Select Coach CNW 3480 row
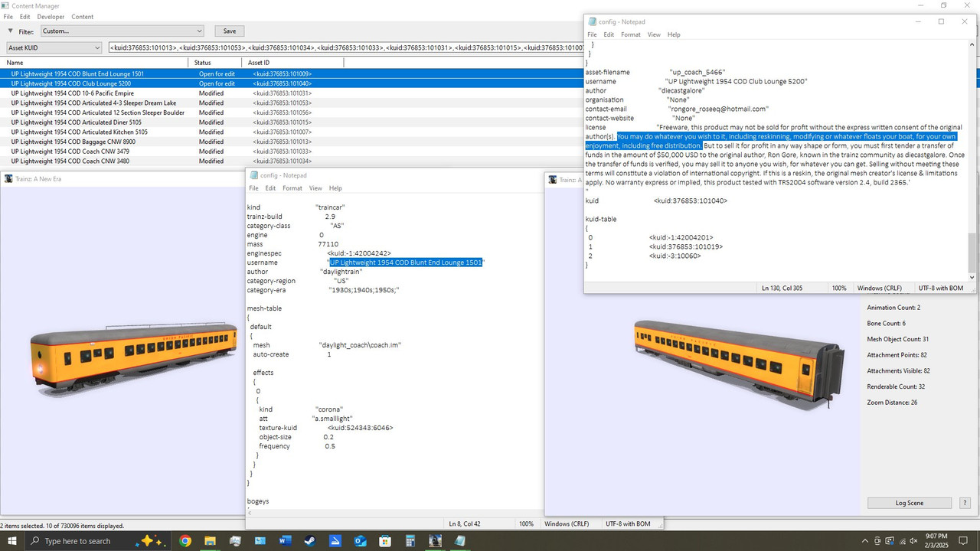This screenshot has width=980, height=551. click(291, 161)
